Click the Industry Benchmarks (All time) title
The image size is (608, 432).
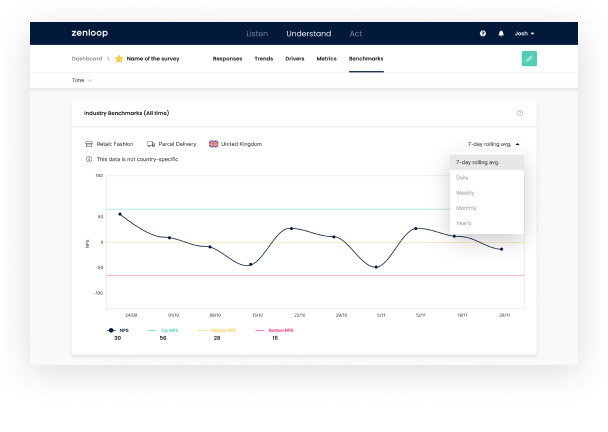[x=126, y=113]
